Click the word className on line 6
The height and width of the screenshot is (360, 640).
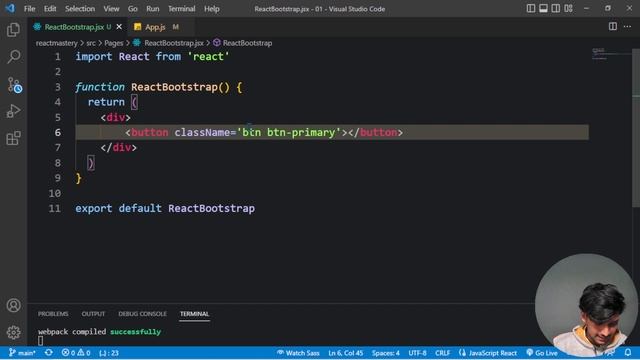click(x=202, y=133)
